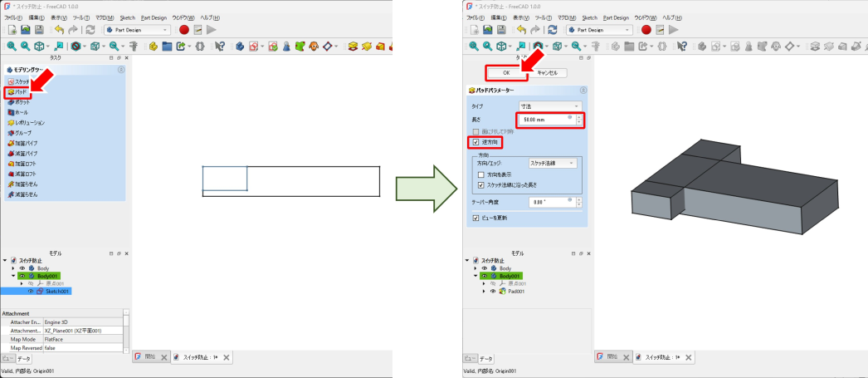This screenshot has height=378, width=868.
Task: Toggle the 逆方向 (Reversed) checkbox
Action: pos(475,143)
